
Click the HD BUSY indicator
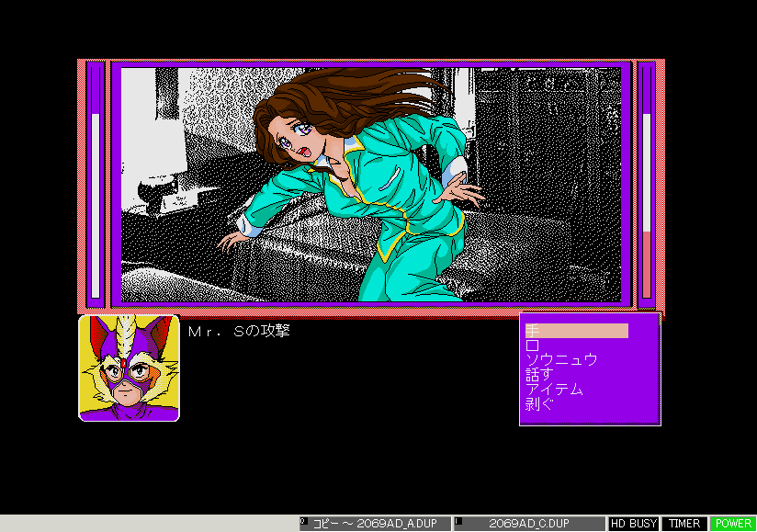pyautogui.click(x=634, y=524)
